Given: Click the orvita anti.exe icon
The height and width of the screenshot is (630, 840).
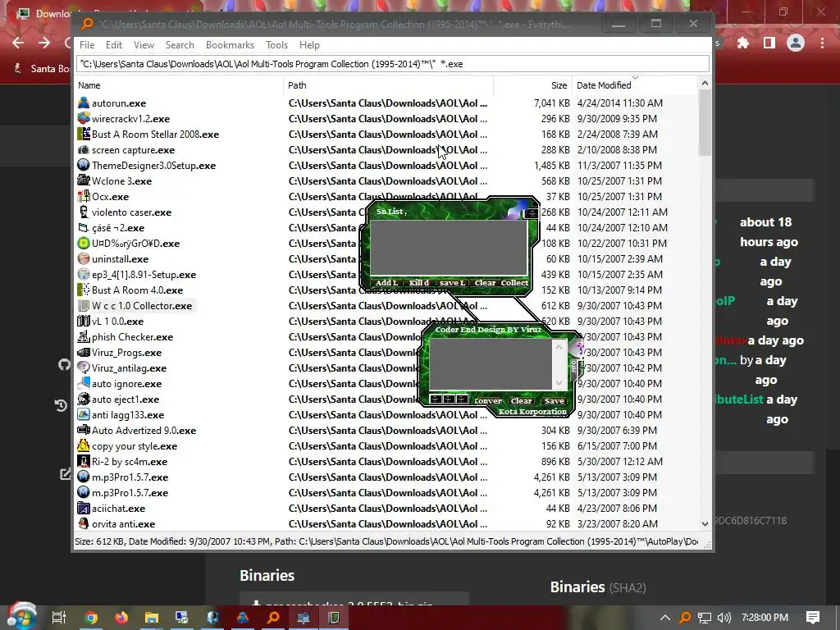Looking at the screenshot, I should pyautogui.click(x=83, y=523).
